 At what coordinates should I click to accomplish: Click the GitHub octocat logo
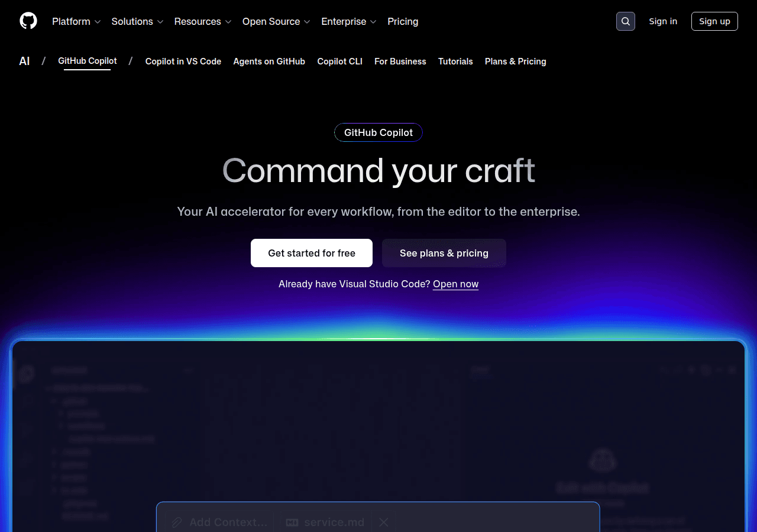[x=28, y=21]
